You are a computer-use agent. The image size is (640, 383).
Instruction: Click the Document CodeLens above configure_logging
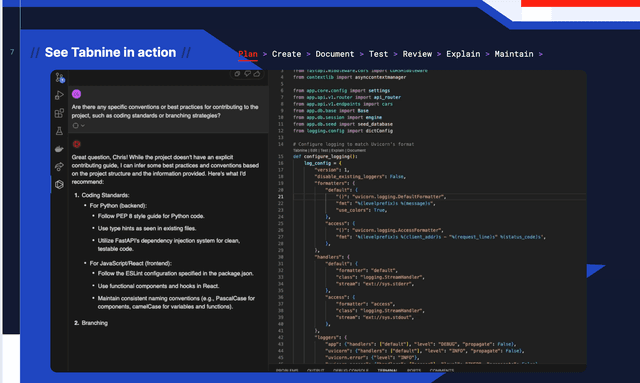pos(356,150)
